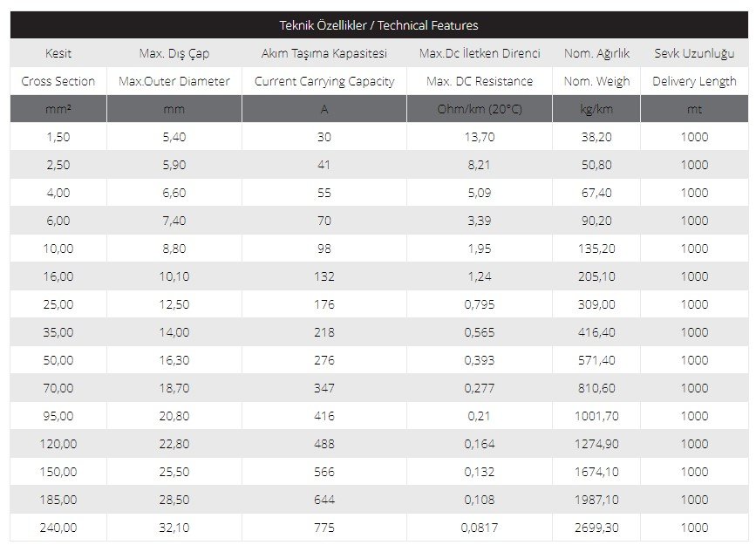Screen dimensions: 756x552
Task: Click the 240,00 cross section cell
Action: [x=58, y=528]
